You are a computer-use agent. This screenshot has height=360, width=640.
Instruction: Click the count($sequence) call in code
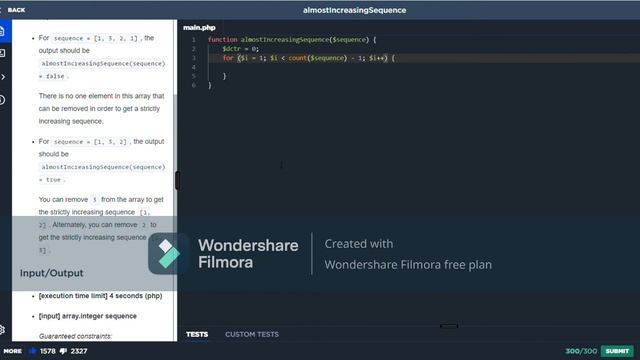318,58
